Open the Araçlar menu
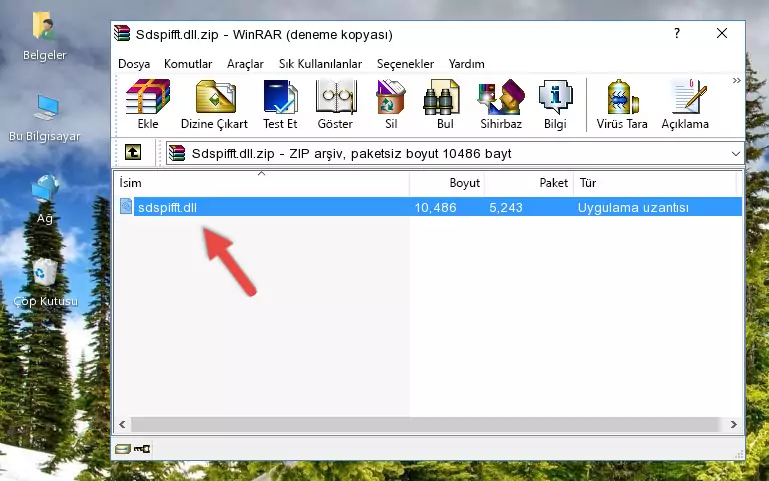This screenshot has width=769, height=481. pyautogui.click(x=245, y=64)
